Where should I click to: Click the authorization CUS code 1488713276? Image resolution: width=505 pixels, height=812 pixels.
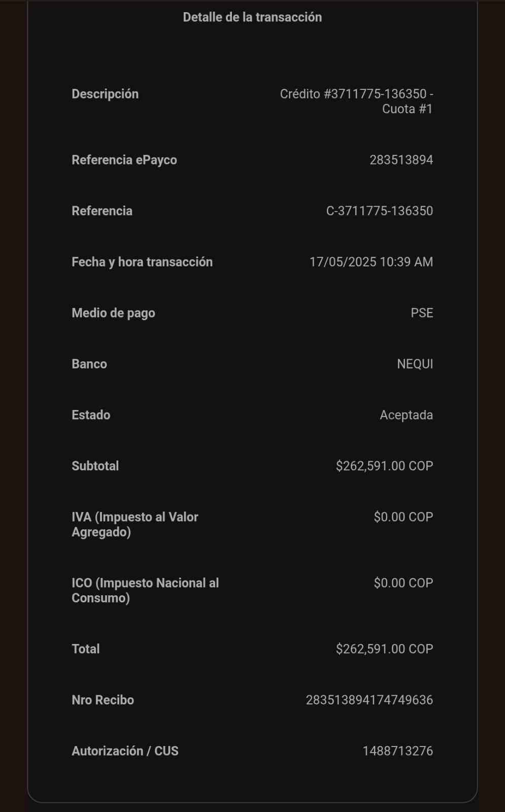click(x=397, y=751)
